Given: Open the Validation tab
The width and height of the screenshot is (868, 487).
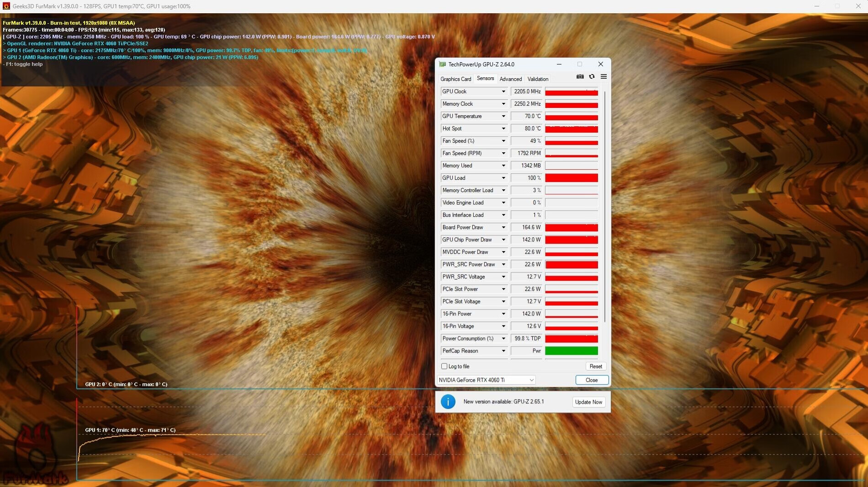Looking at the screenshot, I should click(538, 79).
